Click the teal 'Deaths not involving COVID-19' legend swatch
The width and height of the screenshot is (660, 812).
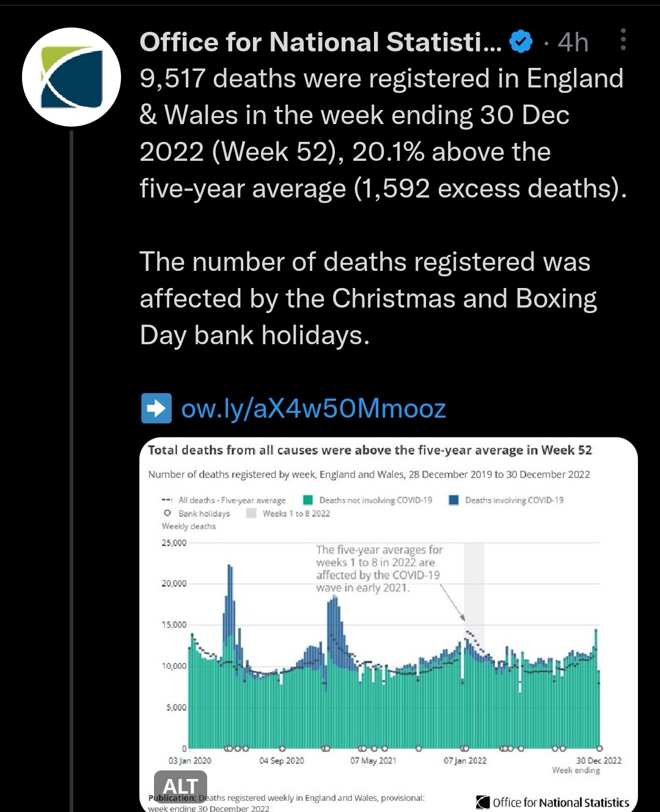click(309, 500)
